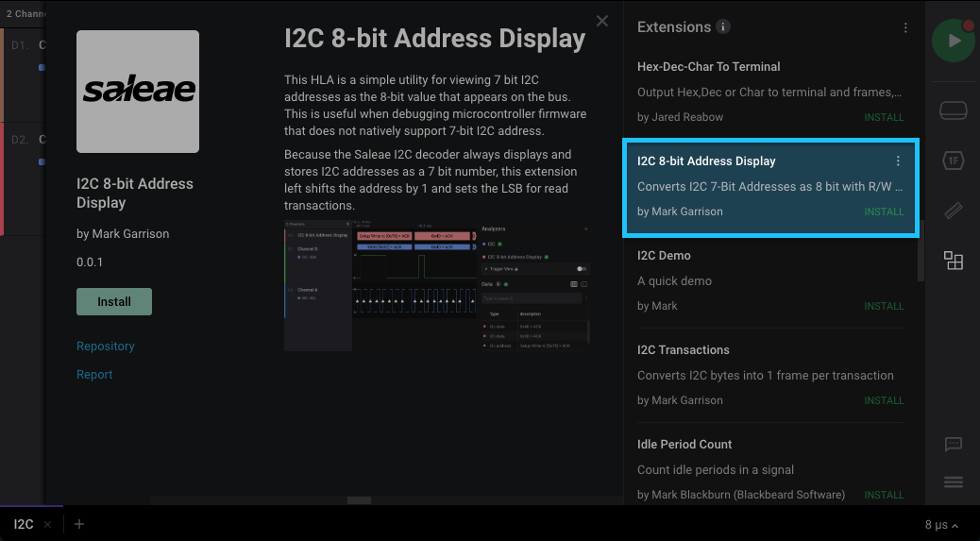
Task: Click the Report link
Action: coord(94,375)
